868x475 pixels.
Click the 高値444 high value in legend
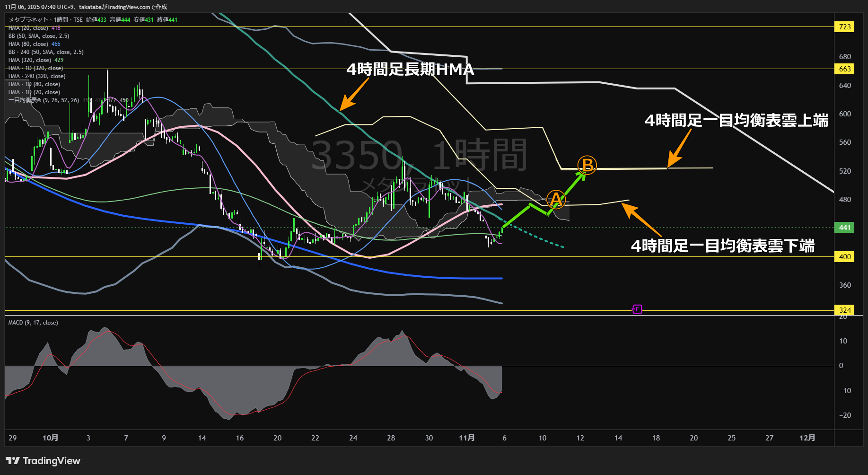pyautogui.click(x=120, y=20)
